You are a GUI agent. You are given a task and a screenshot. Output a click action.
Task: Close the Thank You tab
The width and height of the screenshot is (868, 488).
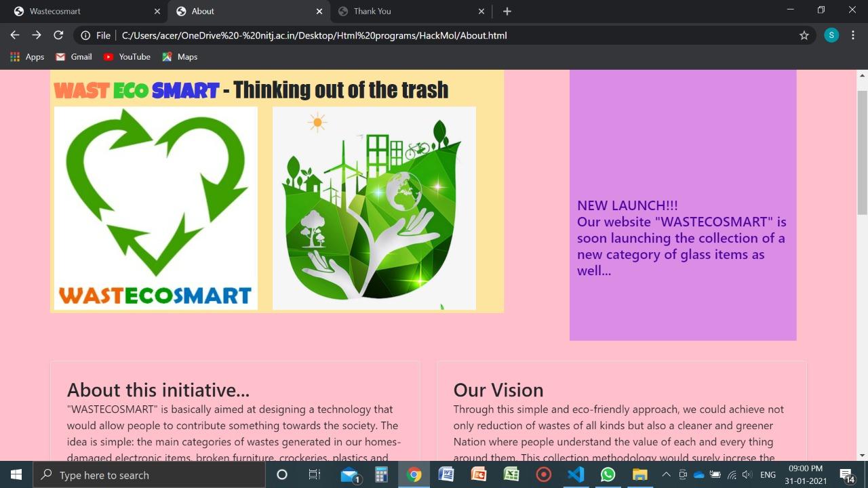481,11
